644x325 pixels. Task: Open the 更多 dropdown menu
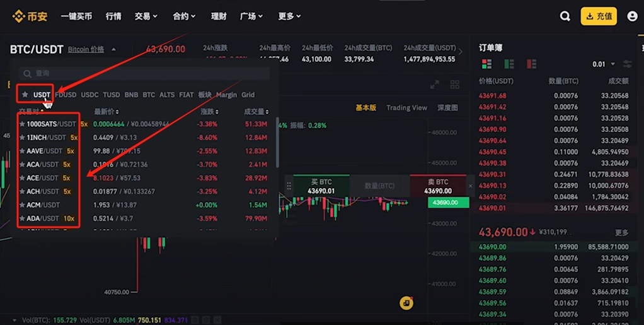tap(290, 16)
